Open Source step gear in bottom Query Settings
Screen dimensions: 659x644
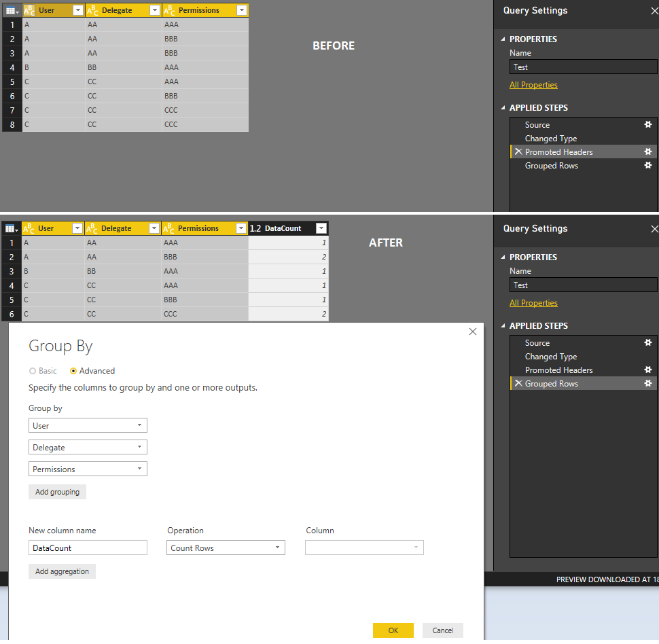648,342
